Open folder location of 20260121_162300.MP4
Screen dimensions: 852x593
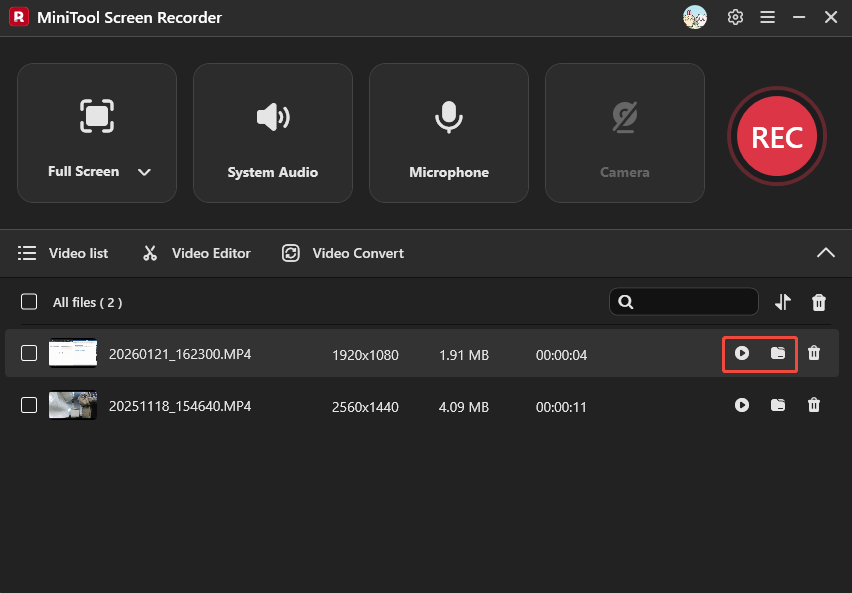click(x=778, y=353)
